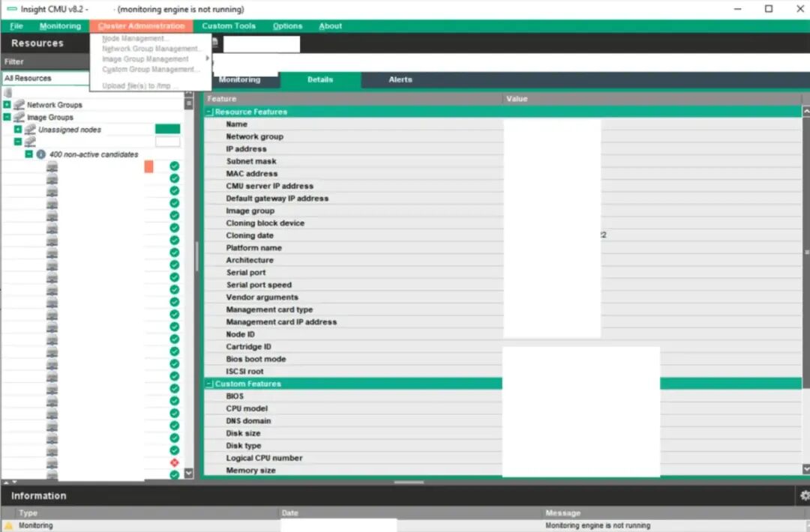Click the red error status icon in node list

pos(175,462)
